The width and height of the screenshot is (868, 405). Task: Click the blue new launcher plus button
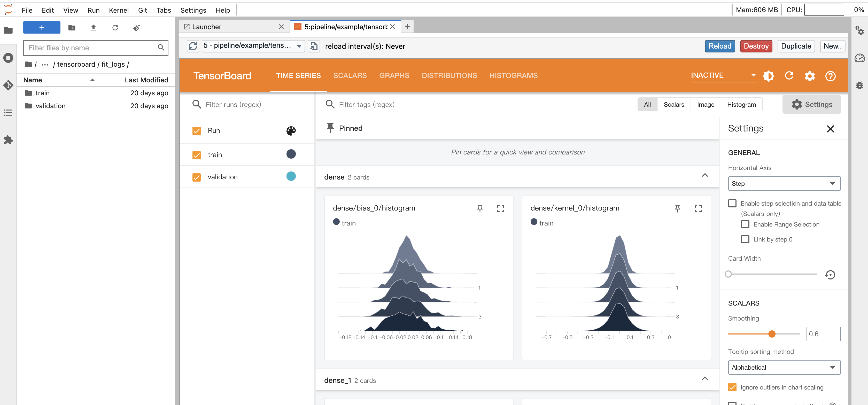point(42,28)
